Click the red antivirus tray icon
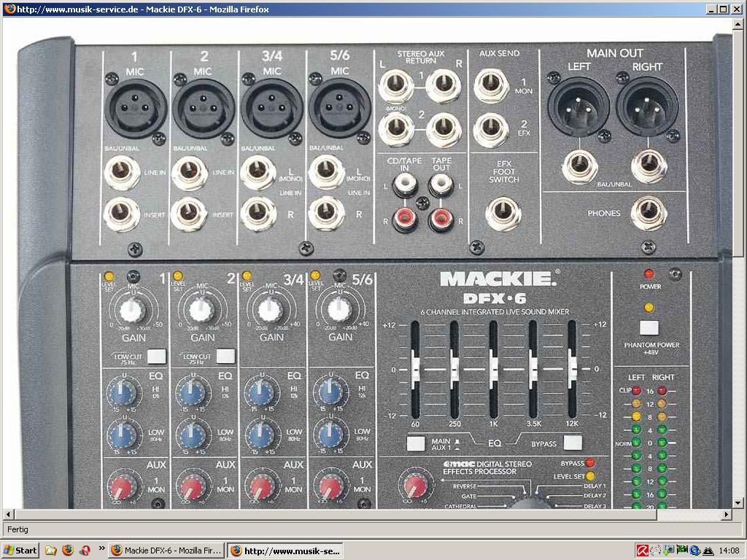 pyautogui.click(x=642, y=551)
